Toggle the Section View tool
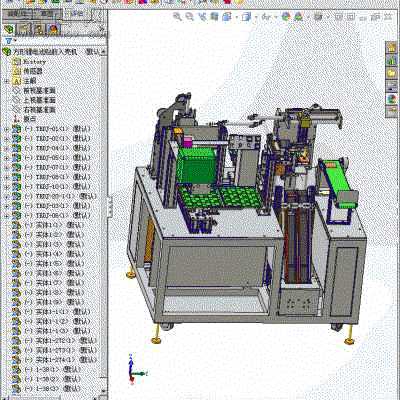 pyautogui.click(x=214, y=16)
